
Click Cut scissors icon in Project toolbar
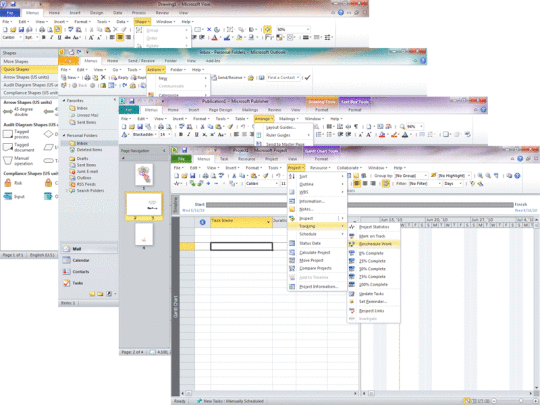pyautogui.click(x=234, y=176)
